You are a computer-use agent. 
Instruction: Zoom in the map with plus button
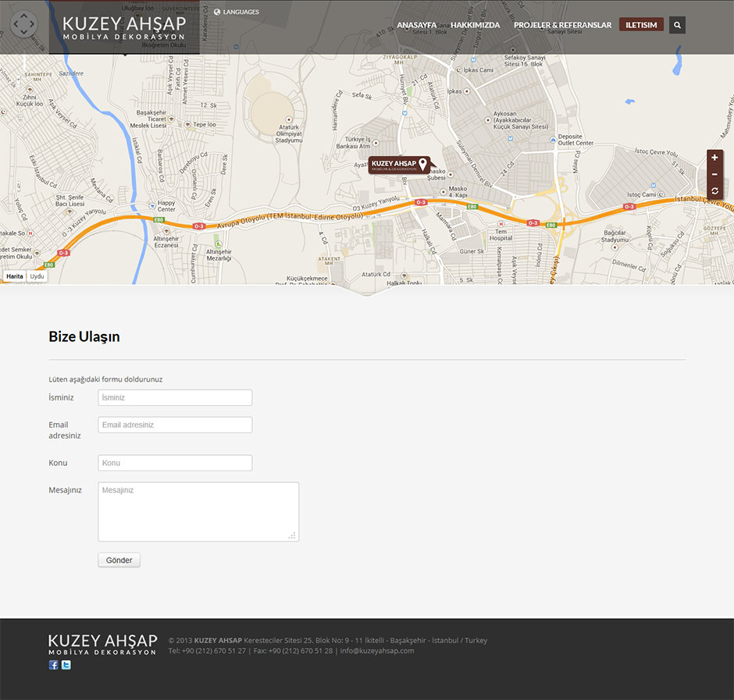click(714, 158)
